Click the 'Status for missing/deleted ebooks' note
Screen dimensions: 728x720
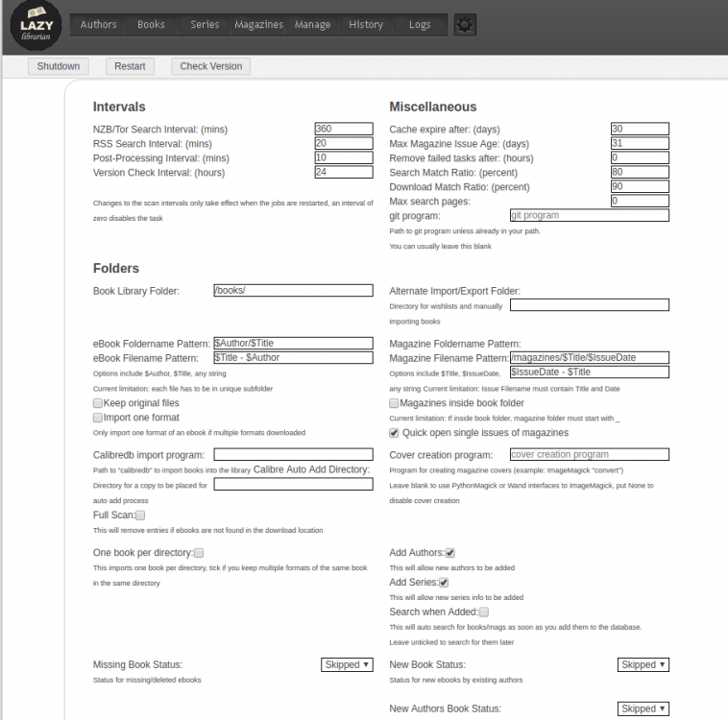[147, 680]
